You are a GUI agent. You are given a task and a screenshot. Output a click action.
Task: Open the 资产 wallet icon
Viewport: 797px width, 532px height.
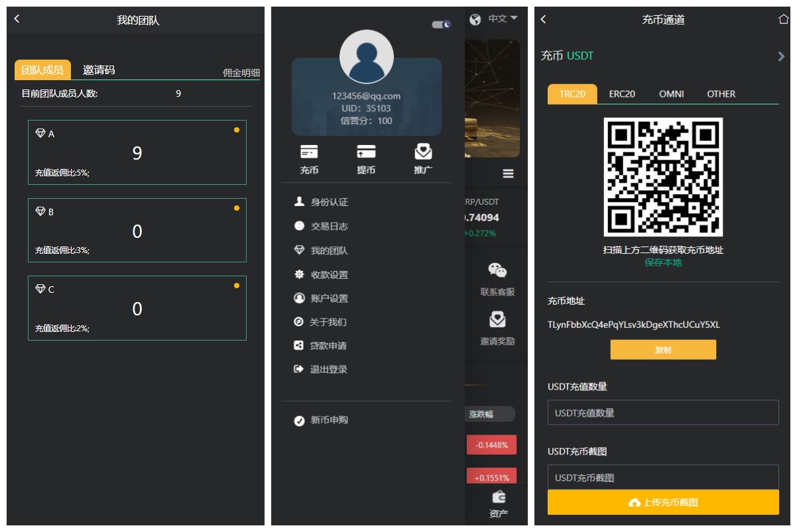(x=499, y=497)
